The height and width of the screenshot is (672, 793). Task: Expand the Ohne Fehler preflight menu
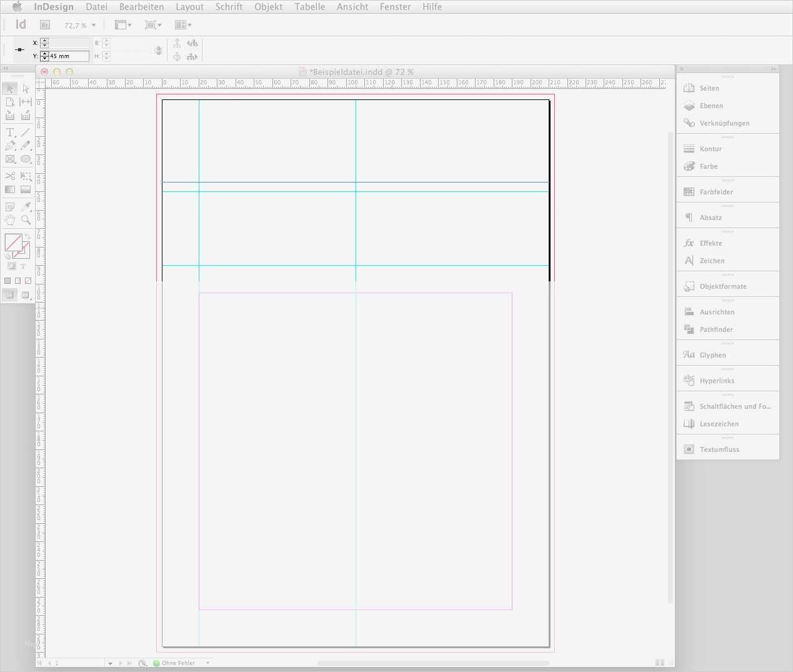[x=207, y=663]
